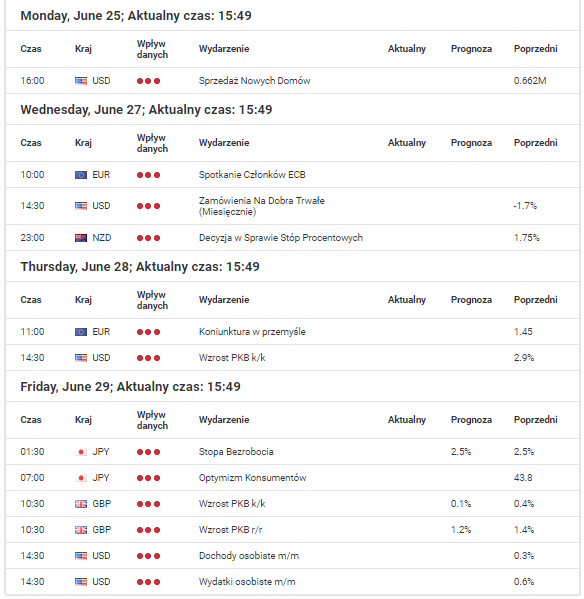584x599 pixels.
Task: Click the Wpływ danych header under Thursday, June 28
Action: [x=152, y=300]
